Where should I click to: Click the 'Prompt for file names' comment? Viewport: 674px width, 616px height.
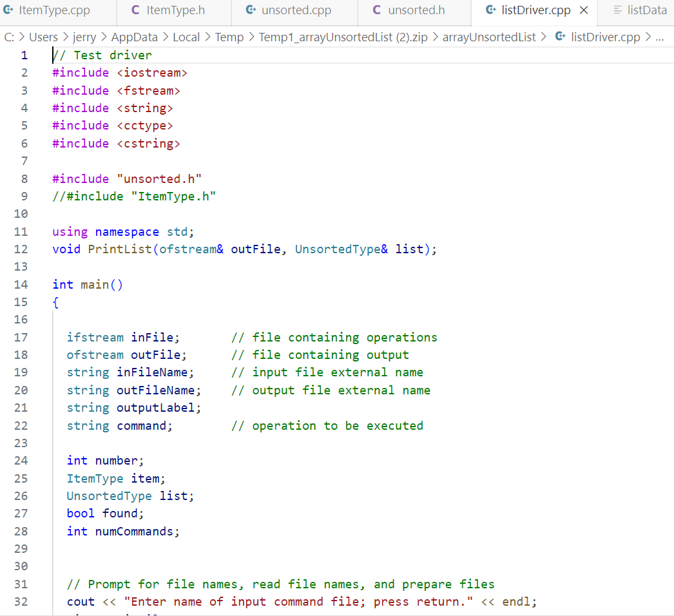click(x=281, y=584)
